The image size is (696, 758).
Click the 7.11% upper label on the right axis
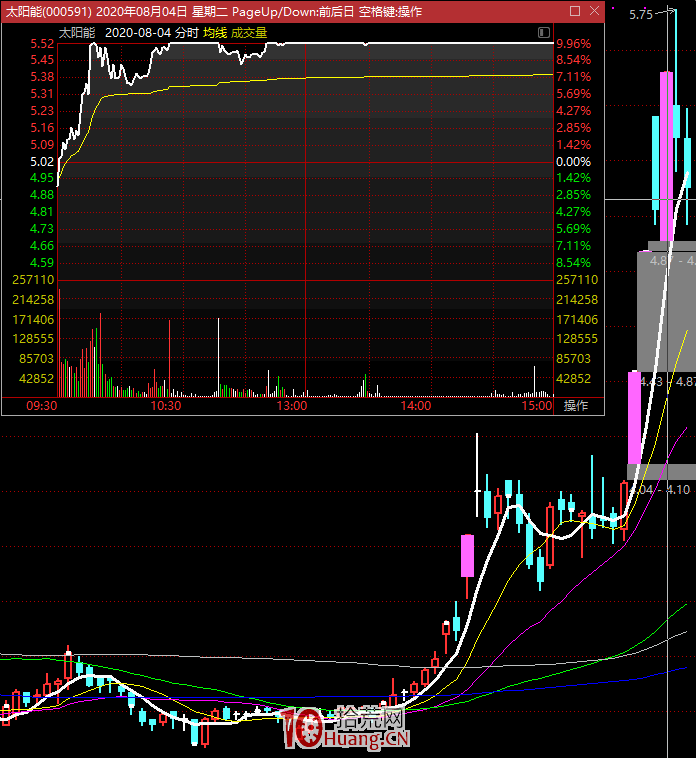point(574,76)
